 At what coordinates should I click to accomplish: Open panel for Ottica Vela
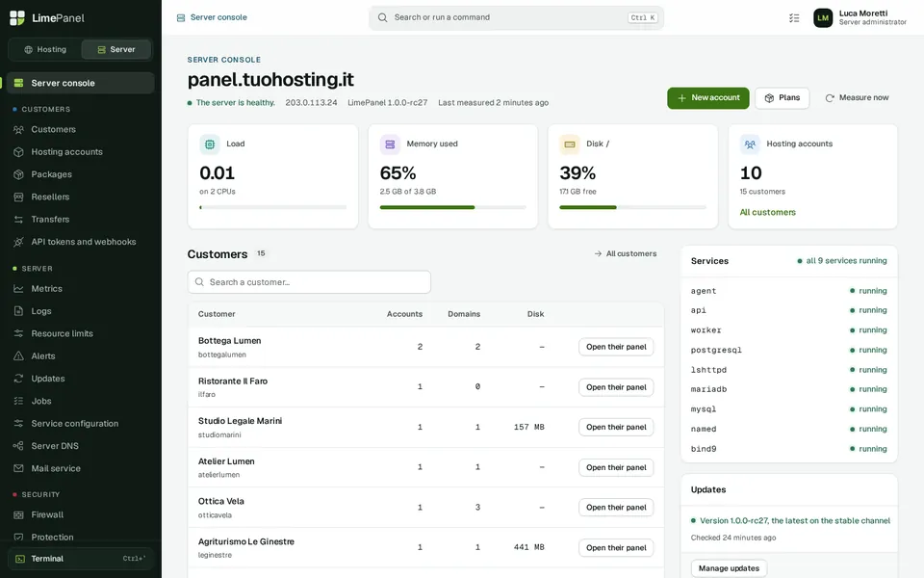(616, 508)
